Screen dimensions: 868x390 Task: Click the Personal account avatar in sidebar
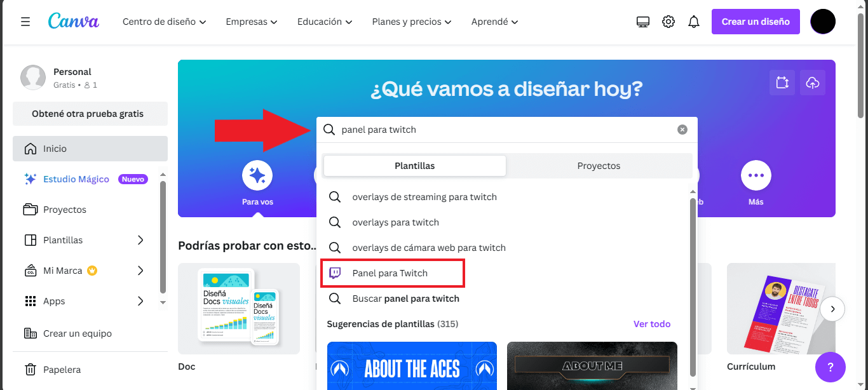click(x=33, y=77)
